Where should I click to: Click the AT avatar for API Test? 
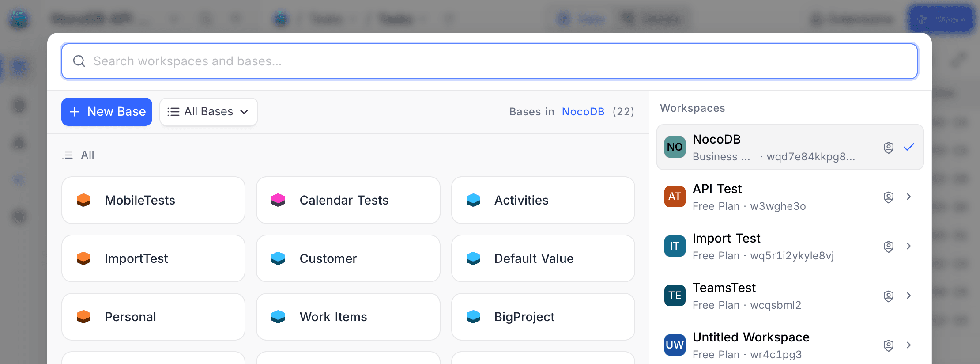click(675, 197)
